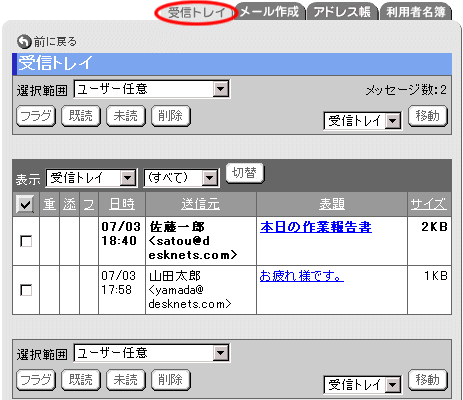Image resolution: width=463 pixels, height=400 pixels.
Task: Click the top 移動 move button
Action: click(428, 116)
